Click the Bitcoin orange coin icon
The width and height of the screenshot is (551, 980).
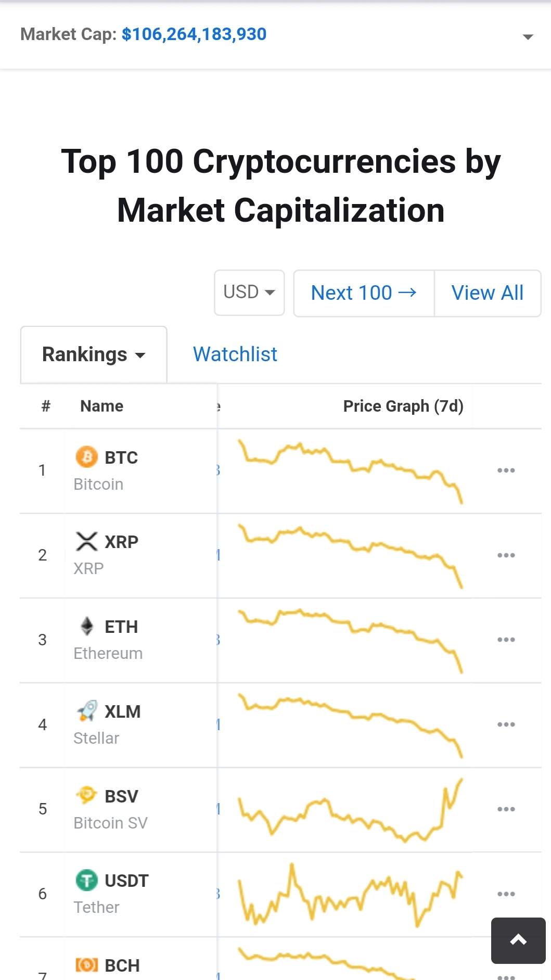point(86,457)
